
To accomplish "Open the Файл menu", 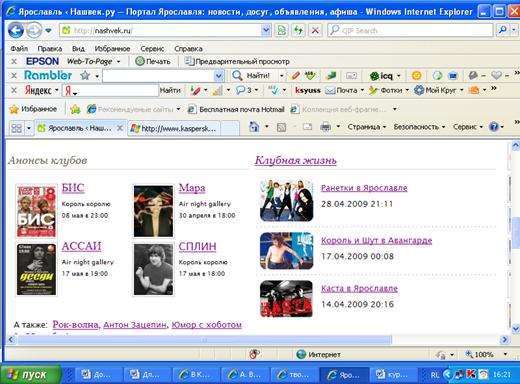I will point(19,49).
